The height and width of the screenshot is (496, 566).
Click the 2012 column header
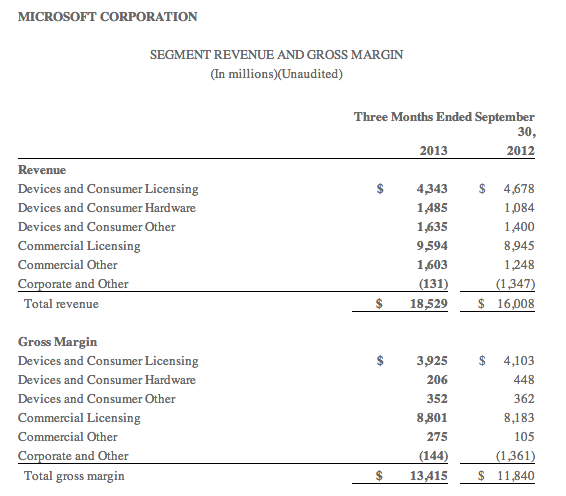pyautogui.click(x=521, y=150)
